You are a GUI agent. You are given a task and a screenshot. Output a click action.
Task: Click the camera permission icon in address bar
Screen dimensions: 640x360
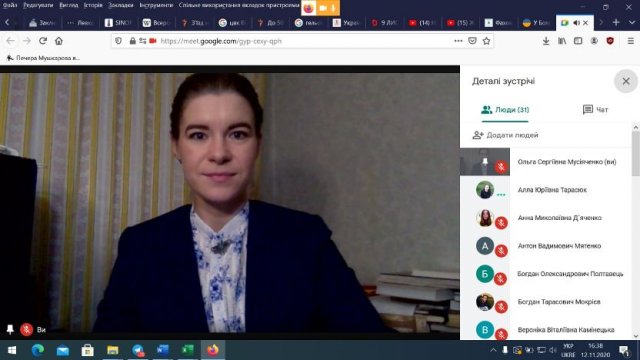coord(153,41)
